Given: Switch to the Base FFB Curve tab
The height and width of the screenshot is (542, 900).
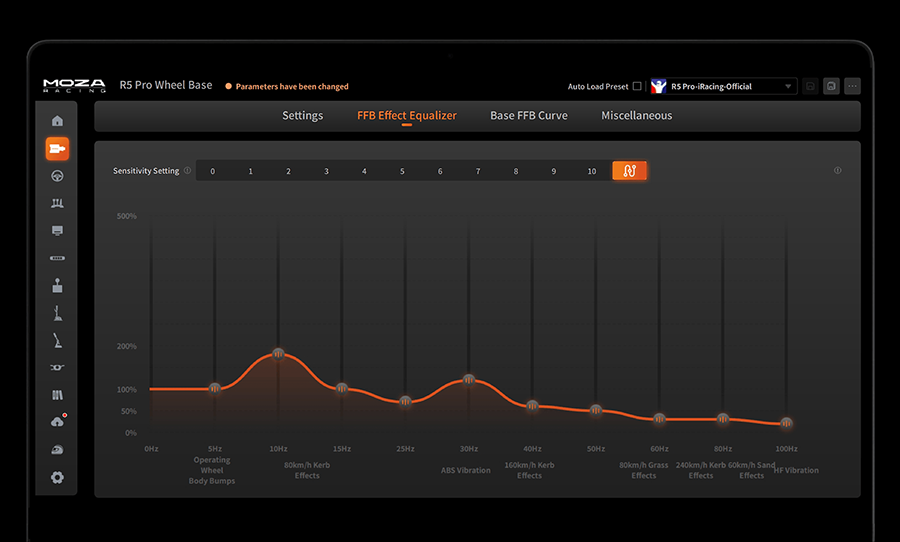Looking at the screenshot, I should pos(529,115).
